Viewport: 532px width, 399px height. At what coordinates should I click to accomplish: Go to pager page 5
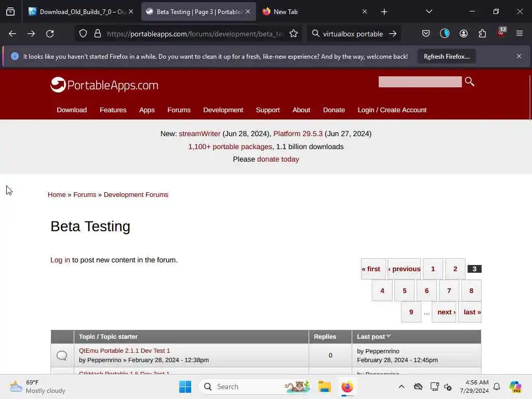(x=404, y=290)
